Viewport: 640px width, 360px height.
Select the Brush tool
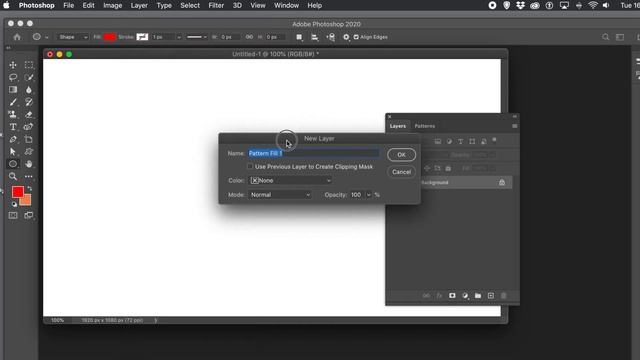click(13, 102)
